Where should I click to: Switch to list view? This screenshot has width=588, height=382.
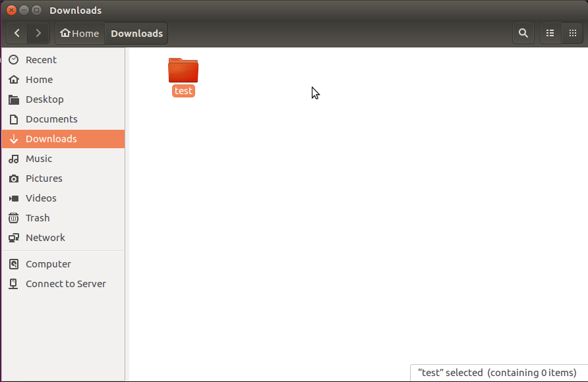click(550, 34)
